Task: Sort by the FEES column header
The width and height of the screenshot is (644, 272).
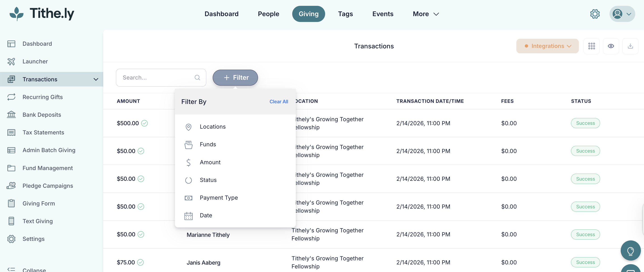Action: click(507, 101)
